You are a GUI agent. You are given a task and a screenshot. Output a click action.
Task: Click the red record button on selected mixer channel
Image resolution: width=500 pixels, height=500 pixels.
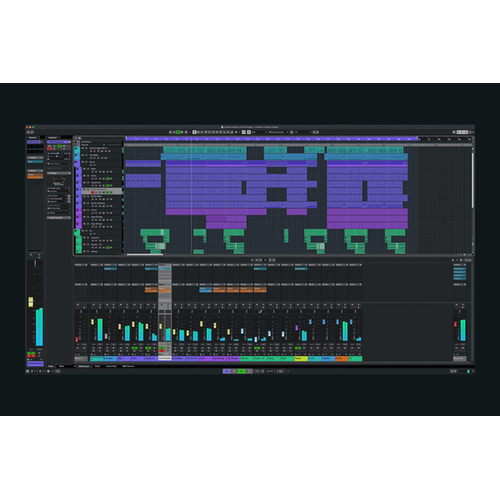(x=162, y=351)
